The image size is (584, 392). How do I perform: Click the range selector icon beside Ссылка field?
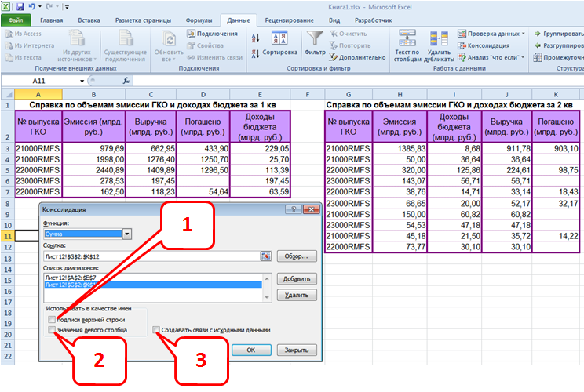(265, 256)
